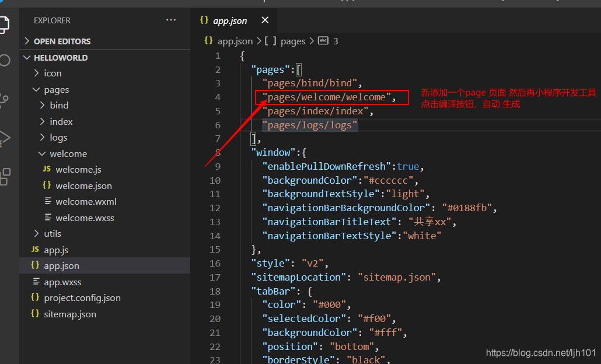
Task: Click the pages breadcrumb segment
Action: click(293, 41)
